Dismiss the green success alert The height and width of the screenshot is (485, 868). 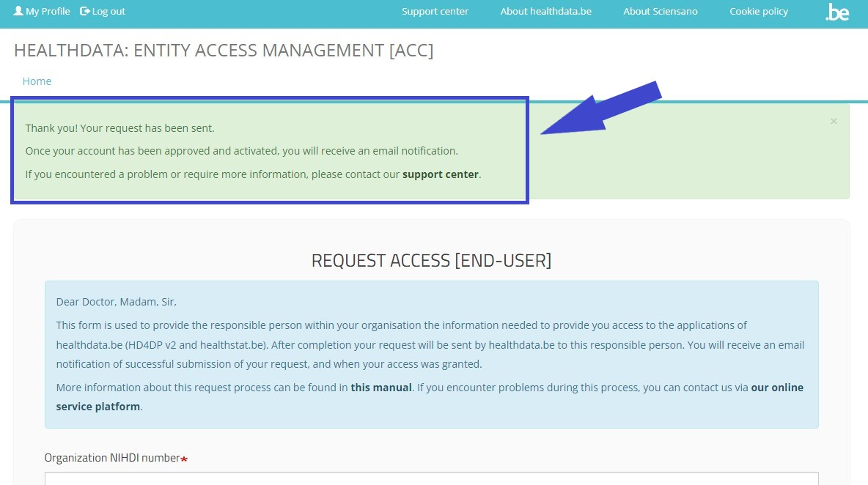pyautogui.click(x=834, y=122)
